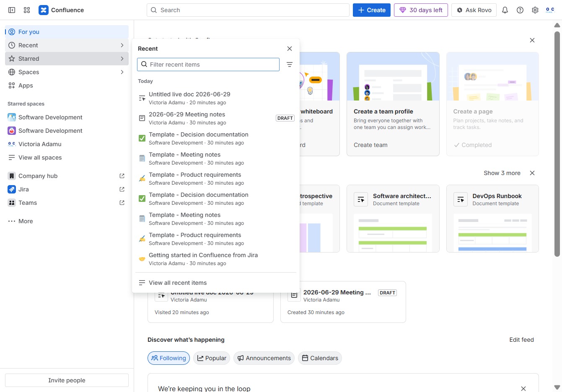Open 2026-06-29 Meeting notes draft in Recent list

[216, 118]
